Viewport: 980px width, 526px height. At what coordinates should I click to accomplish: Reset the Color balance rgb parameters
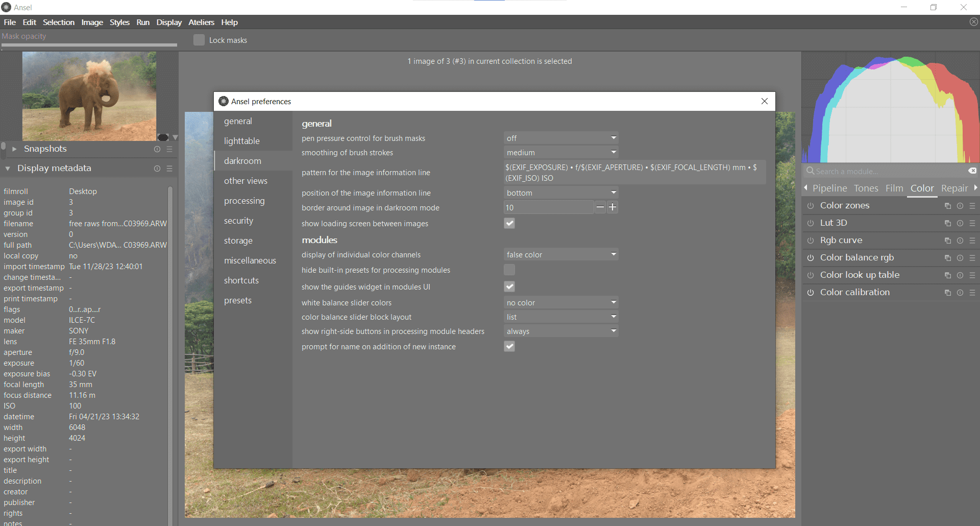pyautogui.click(x=960, y=258)
